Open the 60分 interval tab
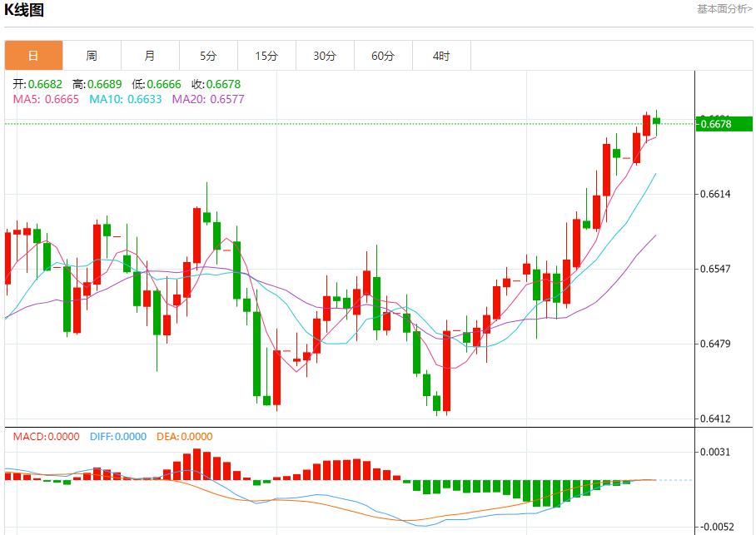 383,56
